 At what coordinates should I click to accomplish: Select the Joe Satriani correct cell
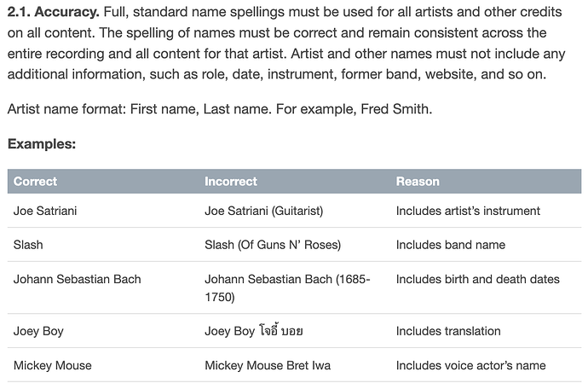click(45, 211)
